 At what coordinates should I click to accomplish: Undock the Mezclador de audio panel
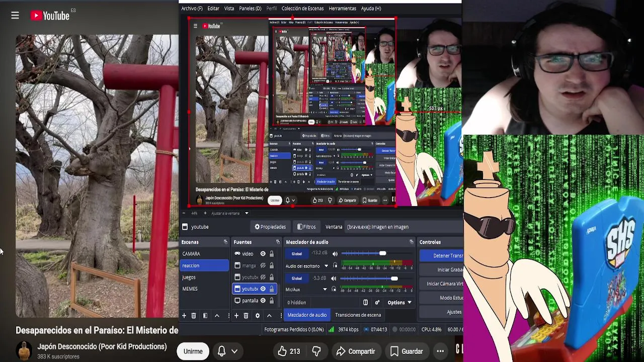(x=411, y=242)
